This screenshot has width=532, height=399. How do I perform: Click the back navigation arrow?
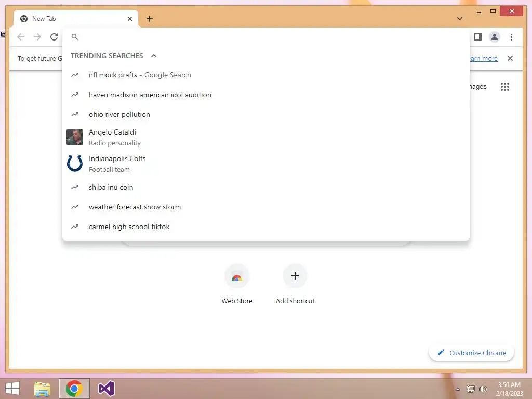click(21, 37)
